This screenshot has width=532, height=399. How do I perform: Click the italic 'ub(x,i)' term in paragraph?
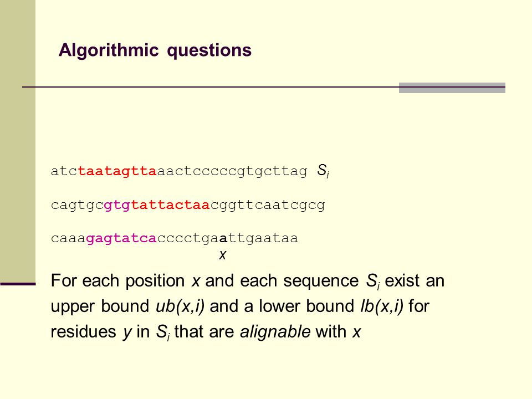tap(180, 306)
